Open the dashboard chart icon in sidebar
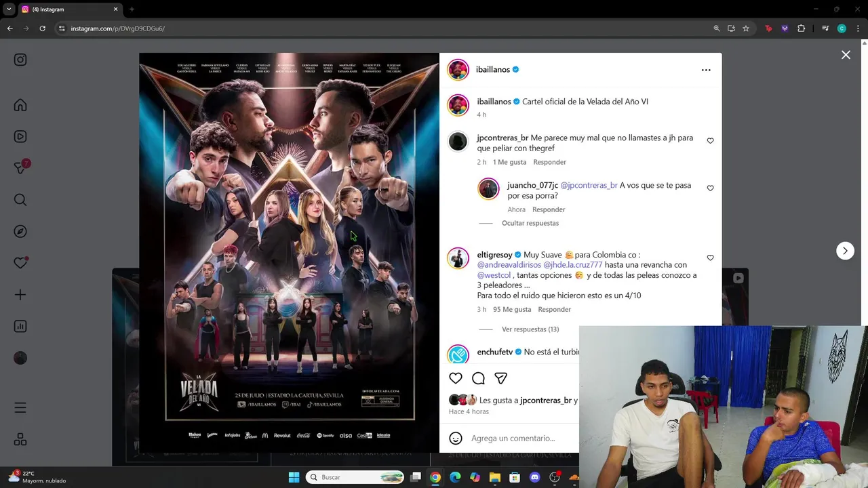This screenshot has width=868, height=488. coord(20,326)
